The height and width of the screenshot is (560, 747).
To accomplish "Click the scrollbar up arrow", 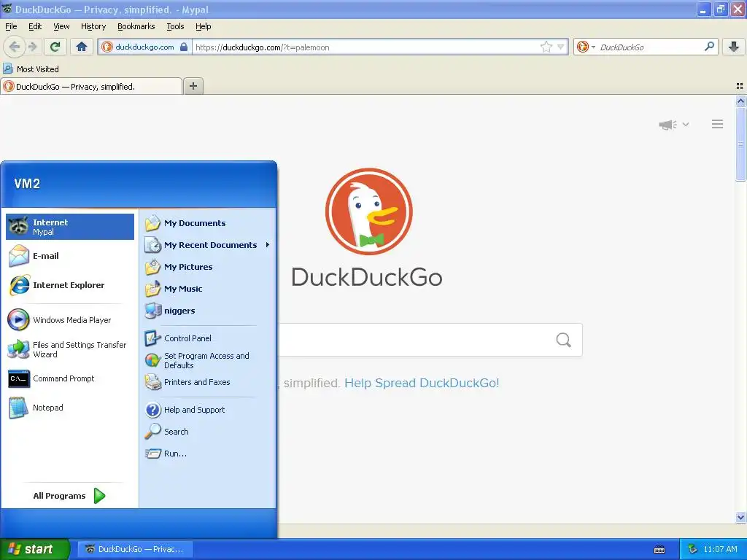I will 740,101.
